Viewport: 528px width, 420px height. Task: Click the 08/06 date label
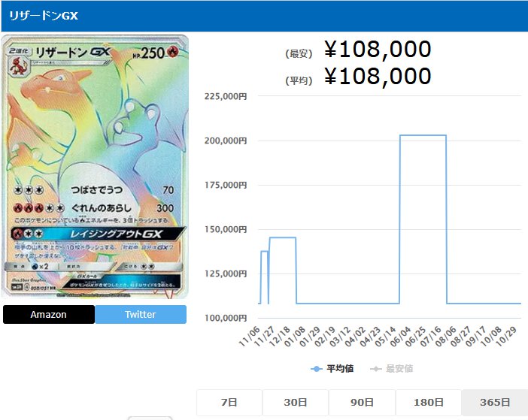coord(446,337)
